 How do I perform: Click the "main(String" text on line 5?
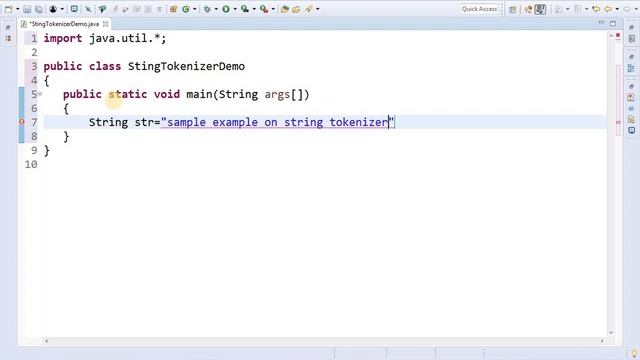point(222,94)
